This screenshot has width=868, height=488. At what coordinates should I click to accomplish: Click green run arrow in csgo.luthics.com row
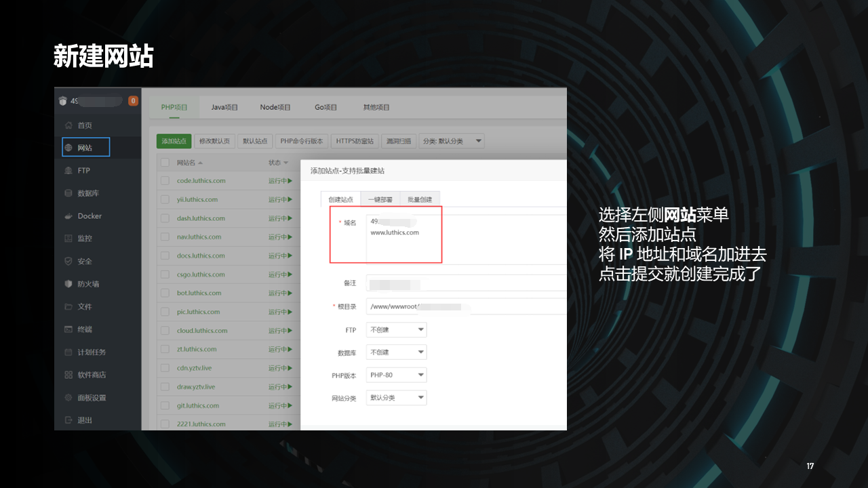[x=290, y=274]
